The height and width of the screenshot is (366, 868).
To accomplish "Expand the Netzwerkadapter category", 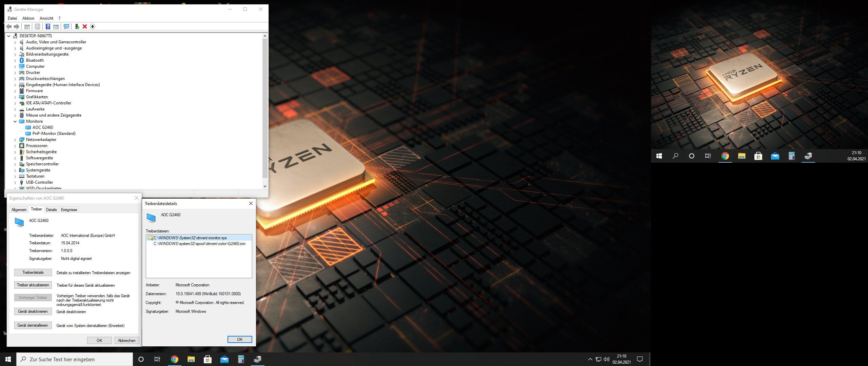I will point(15,140).
